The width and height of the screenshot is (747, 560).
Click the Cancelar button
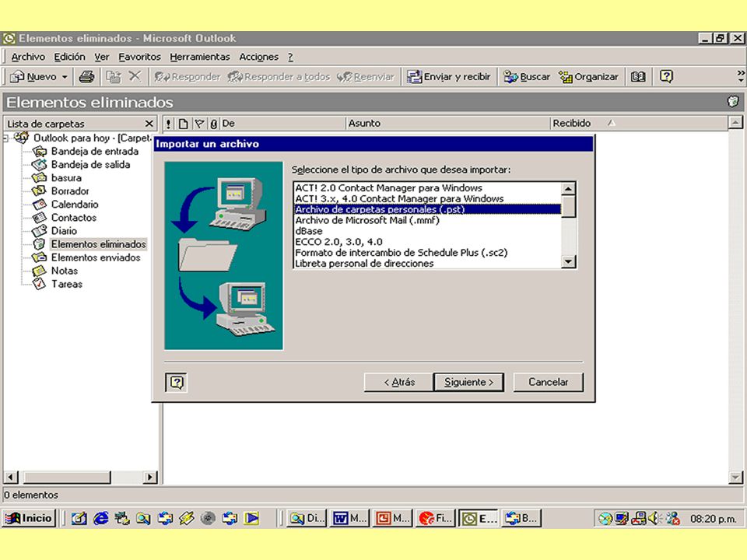(548, 383)
